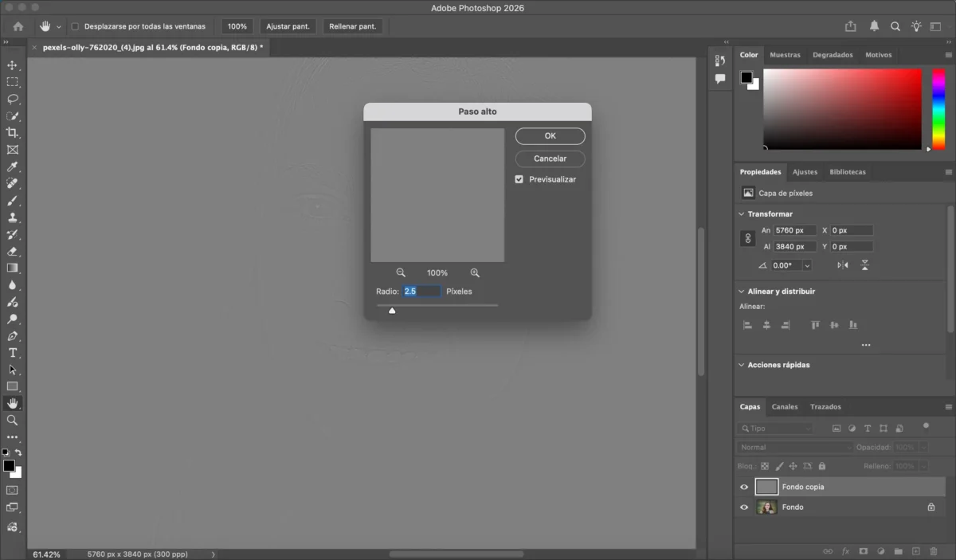Switch to the Canales tab

[x=784, y=407]
